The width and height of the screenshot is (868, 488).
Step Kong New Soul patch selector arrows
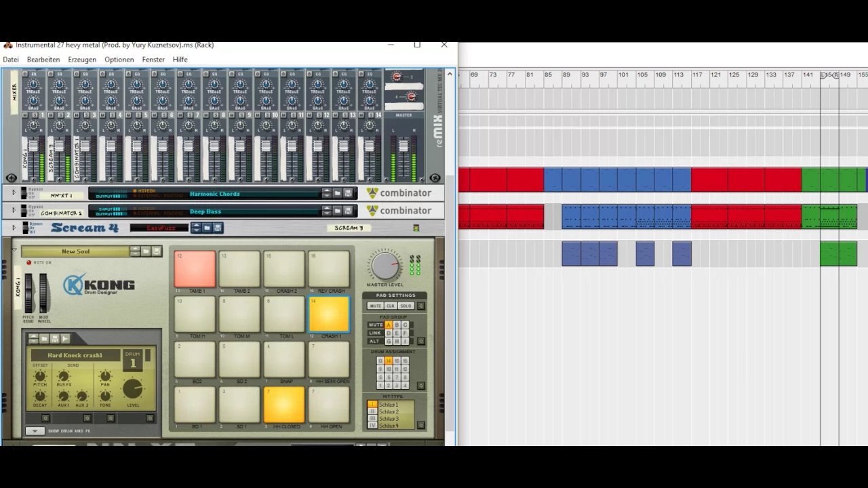[x=135, y=251]
